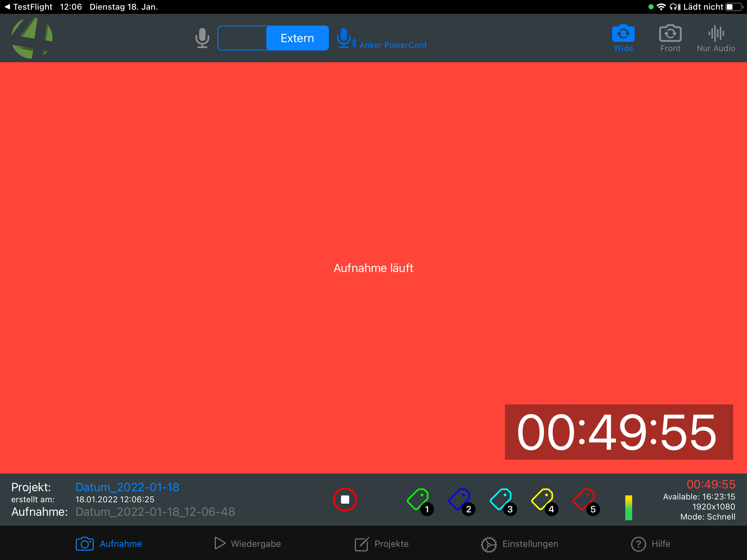The width and height of the screenshot is (747, 560).
Task: Stop the running recording
Action: (x=345, y=499)
